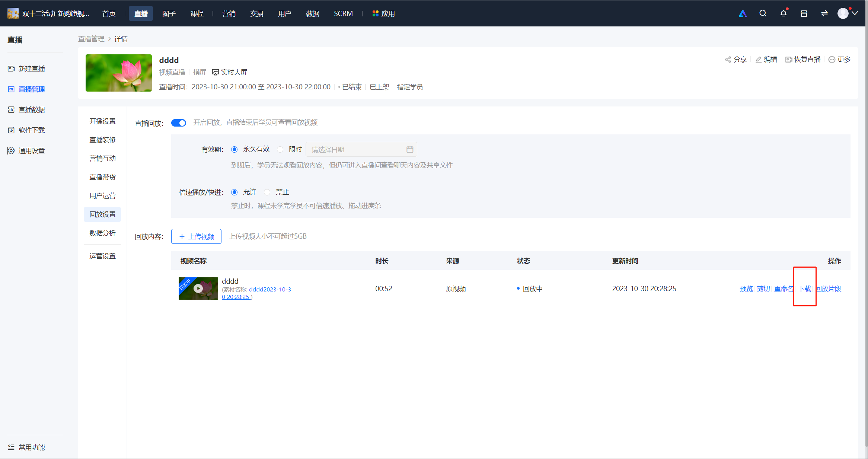Open the notification bell
Screen dimensions: 868x459
pos(784,13)
